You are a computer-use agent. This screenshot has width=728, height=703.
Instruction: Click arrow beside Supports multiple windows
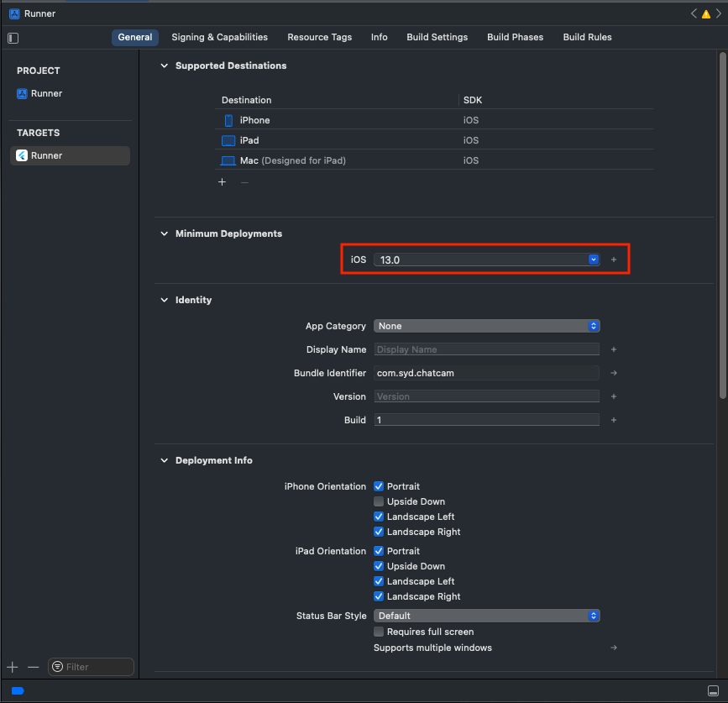(613, 648)
